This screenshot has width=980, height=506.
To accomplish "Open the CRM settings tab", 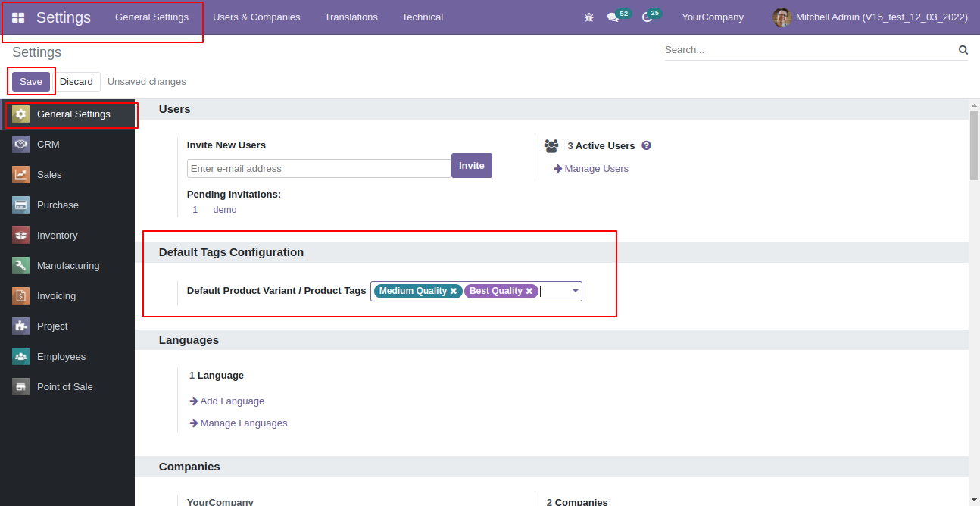I will coord(67,145).
